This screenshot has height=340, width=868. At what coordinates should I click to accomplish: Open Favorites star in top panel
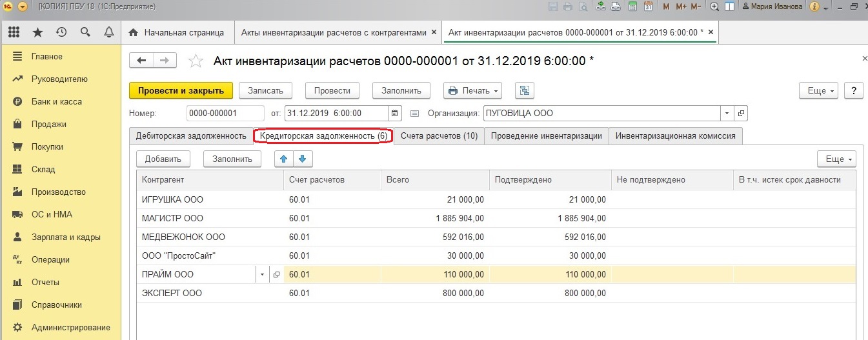tap(37, 32)
